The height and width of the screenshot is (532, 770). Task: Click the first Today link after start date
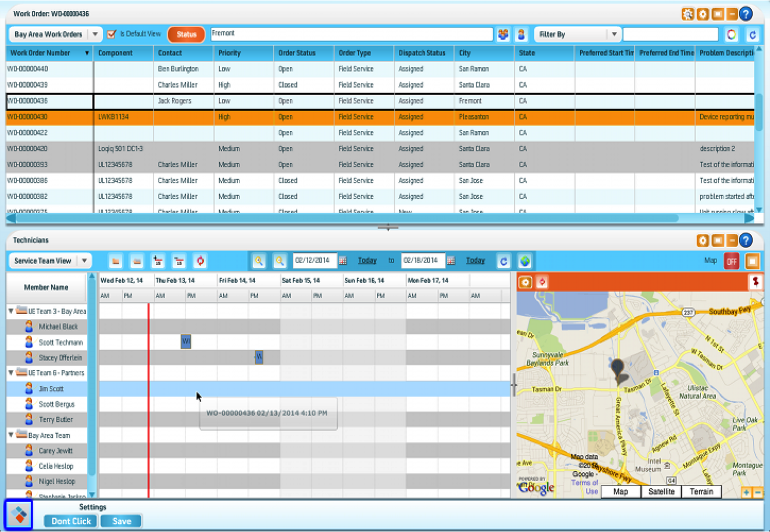coord(367,261)
